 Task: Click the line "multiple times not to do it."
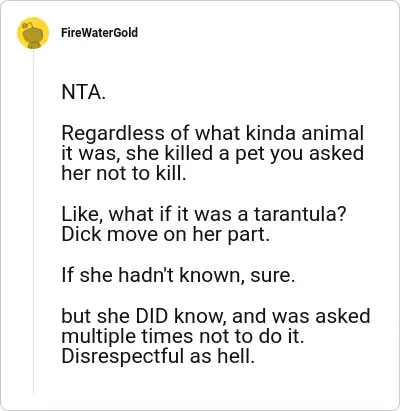coord(183,336)
